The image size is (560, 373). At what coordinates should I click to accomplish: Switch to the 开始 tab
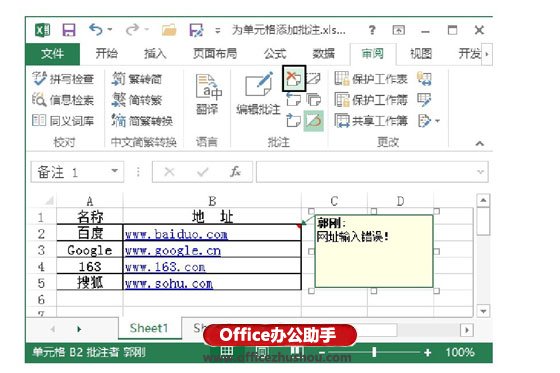106,54
